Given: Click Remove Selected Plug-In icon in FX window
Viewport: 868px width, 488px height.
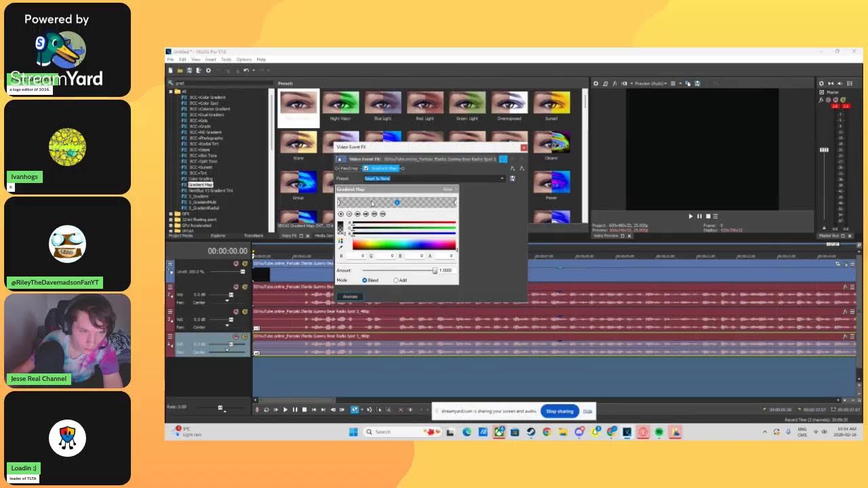Looking at the screenshot, I should 521,168.
